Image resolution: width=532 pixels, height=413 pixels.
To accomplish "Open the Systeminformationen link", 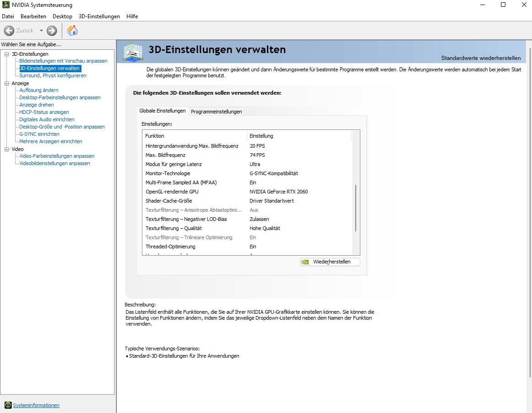I will (x=36, y=405).
